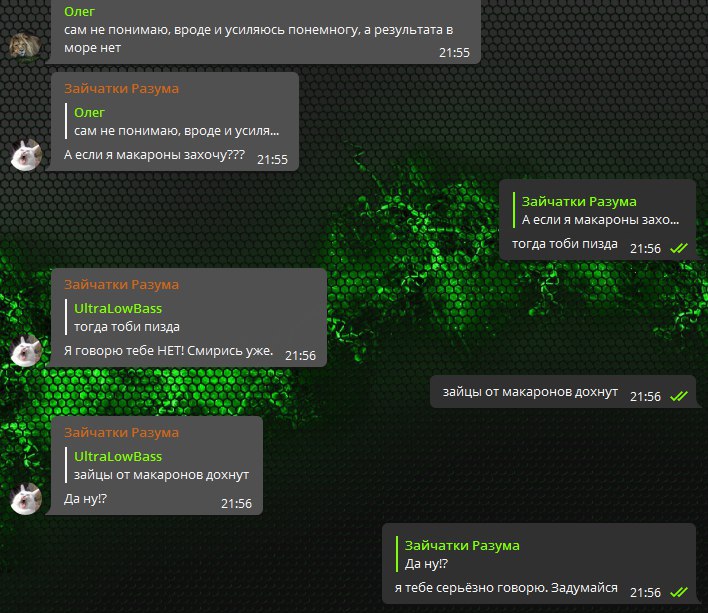Image resolution: width=708 pixels, height=613 pixels.
Task: Click the 21:55 timestamp on the макароны question
Action: [272, 160]
